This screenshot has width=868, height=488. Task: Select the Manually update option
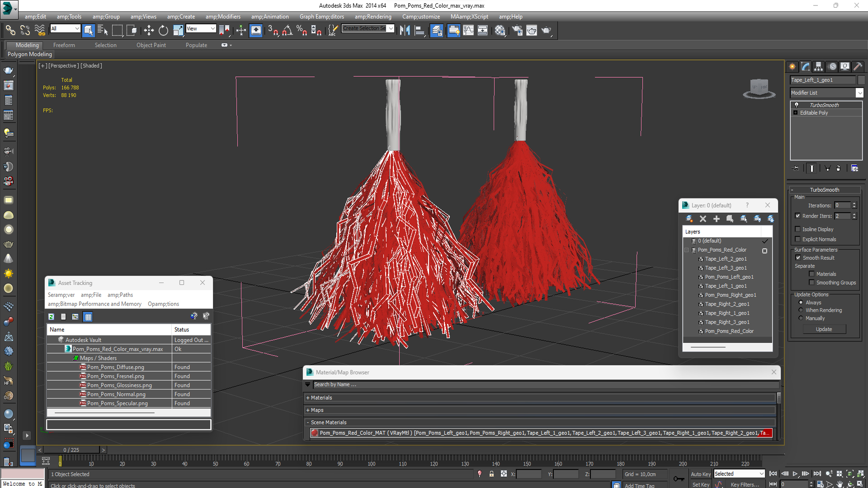801,318
